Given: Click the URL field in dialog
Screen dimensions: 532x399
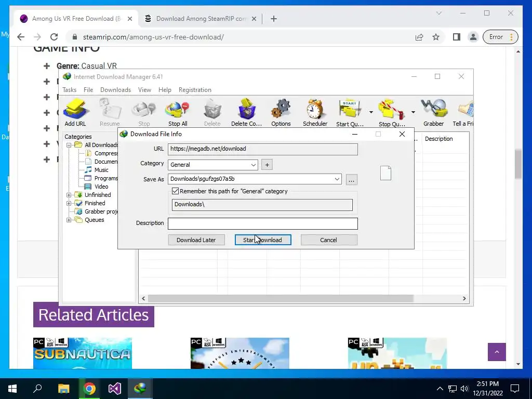Looking at the screenshot, I should pyautogui.click(x=263, y=149).
